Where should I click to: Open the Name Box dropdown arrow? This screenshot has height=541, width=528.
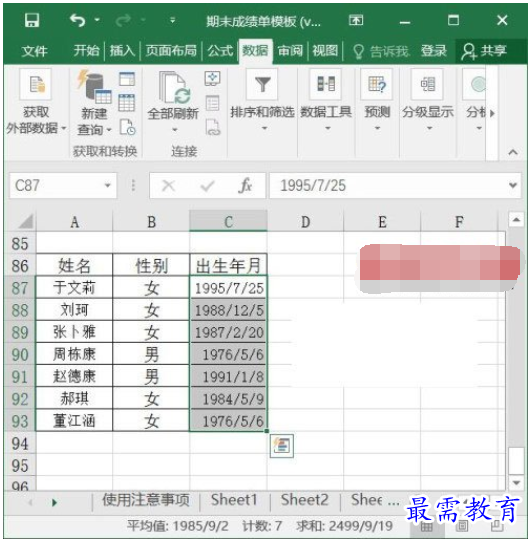coord(108,186)
